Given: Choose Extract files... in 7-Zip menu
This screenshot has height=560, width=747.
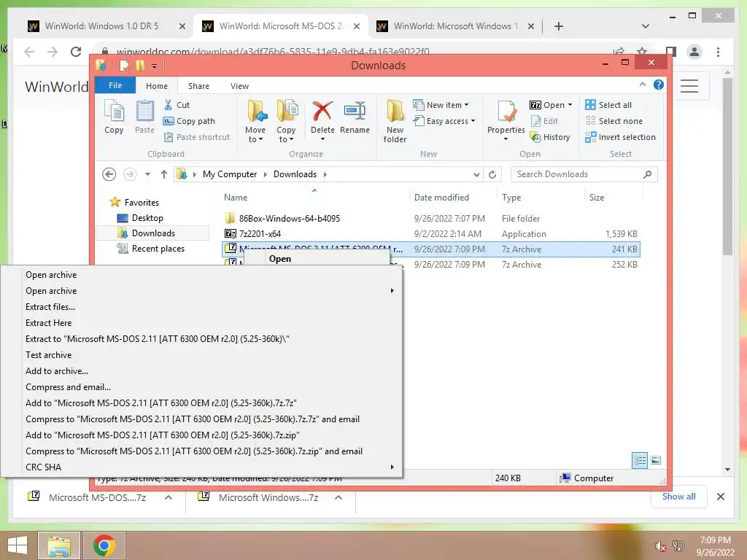Looking at the screenshot, I should pyautogui.click(x=50, y=307).
